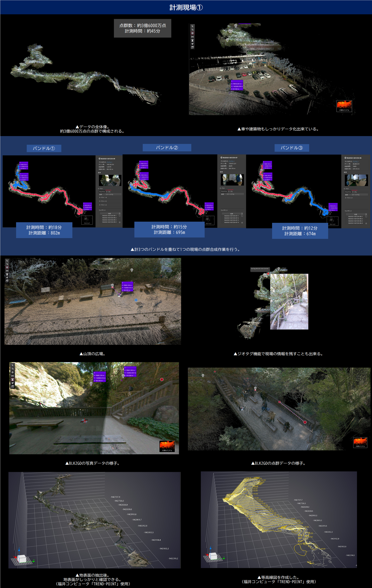Select the arrow pointer tool in summit plaza view

click(x=7, y=261)
